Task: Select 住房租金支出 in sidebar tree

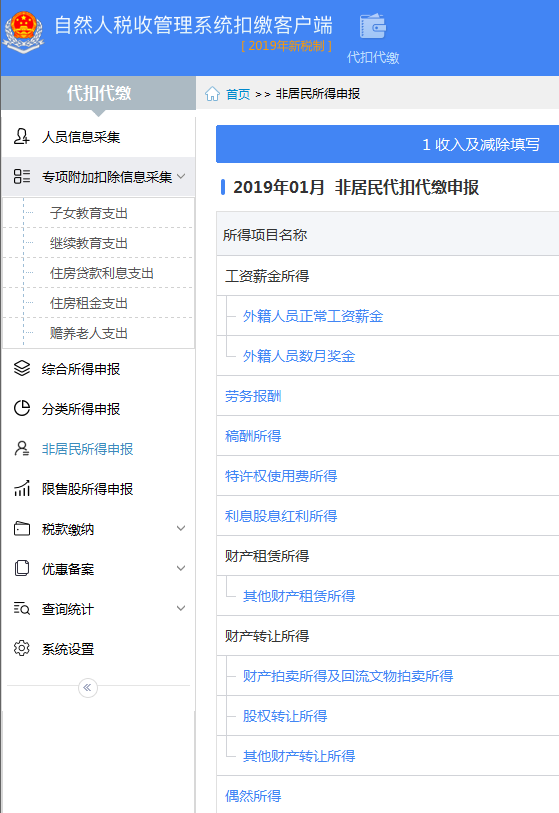Action: (x=89, y=303)
